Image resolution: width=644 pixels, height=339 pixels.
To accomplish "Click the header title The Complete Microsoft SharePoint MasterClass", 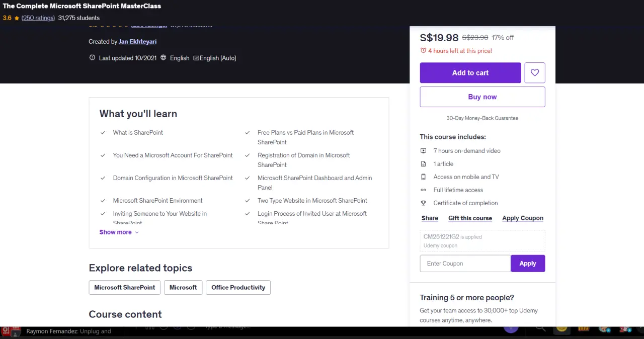I will (82, 6).
